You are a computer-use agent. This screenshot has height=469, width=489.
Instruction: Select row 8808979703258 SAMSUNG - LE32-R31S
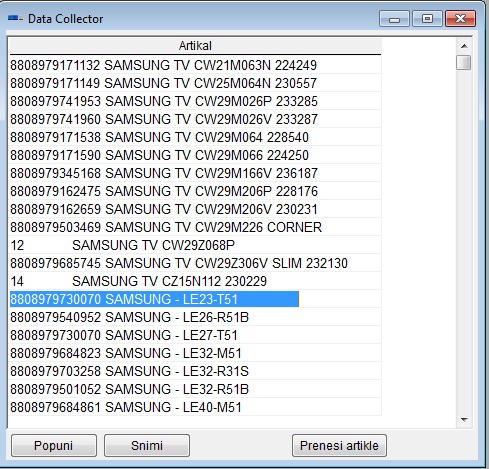point(195,371)
